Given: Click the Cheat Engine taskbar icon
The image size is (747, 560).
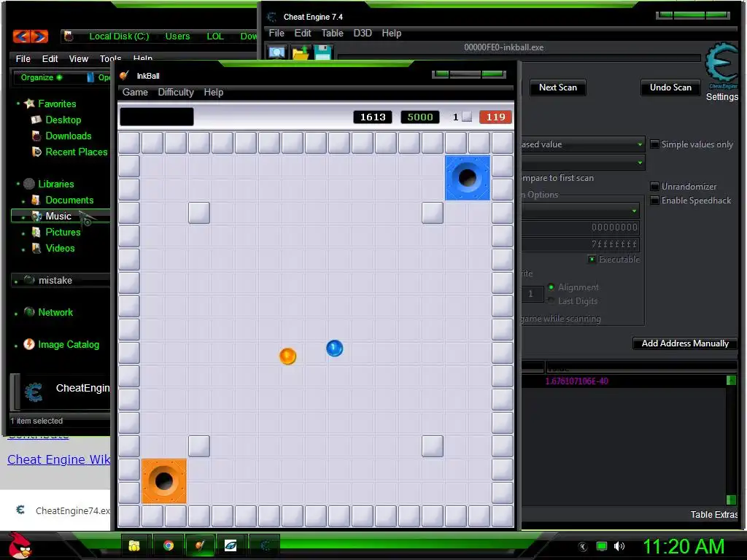Looking at the screenshot, I should coord(266,545).
